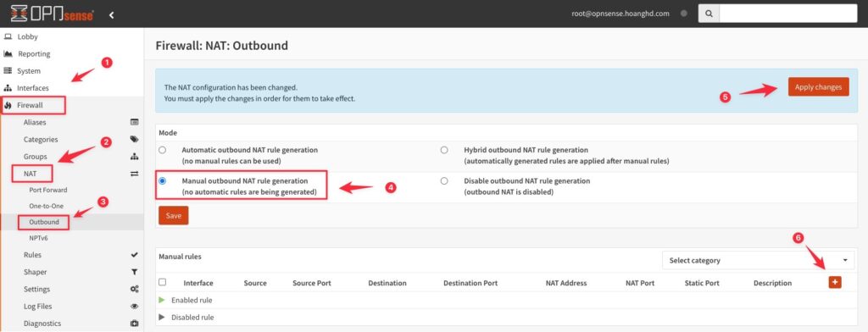Screen dimensions: 868x332
Task: Open the Groups menu item
Action: (x=36, y=157)
